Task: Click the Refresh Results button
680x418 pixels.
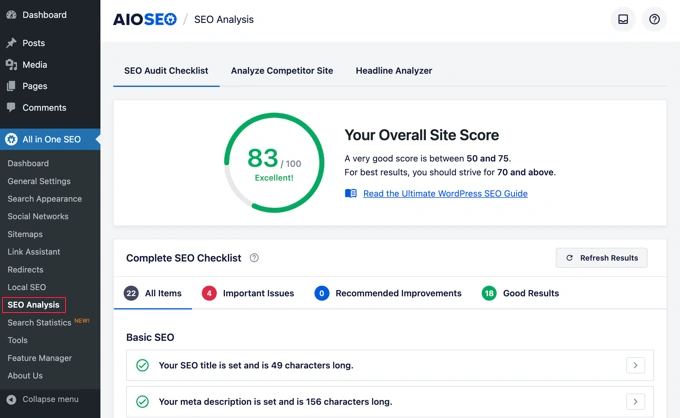Action: coord(602,258)
